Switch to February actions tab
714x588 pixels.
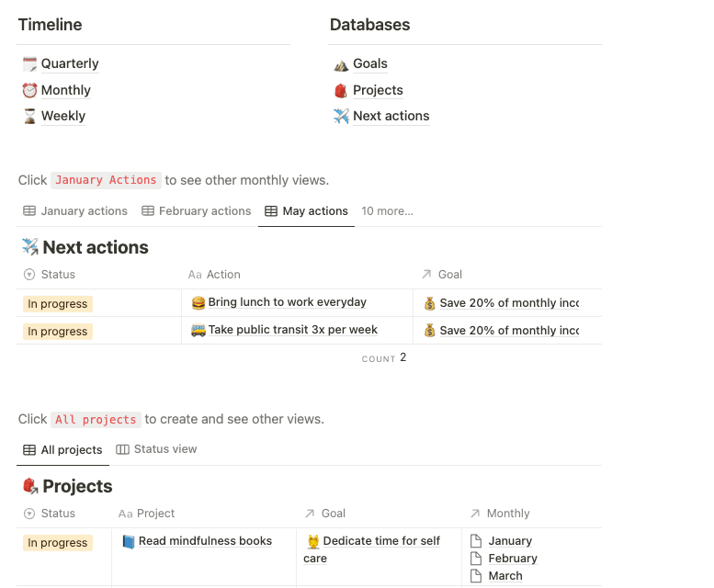pos(196,211)
